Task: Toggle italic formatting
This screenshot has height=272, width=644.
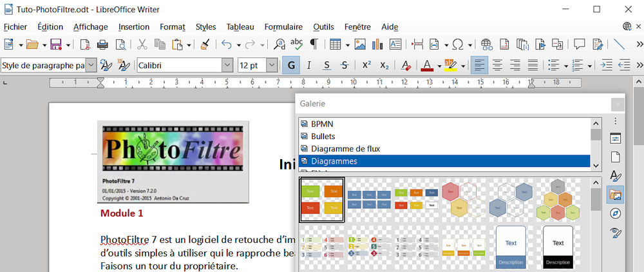Action: click(309, 65)
